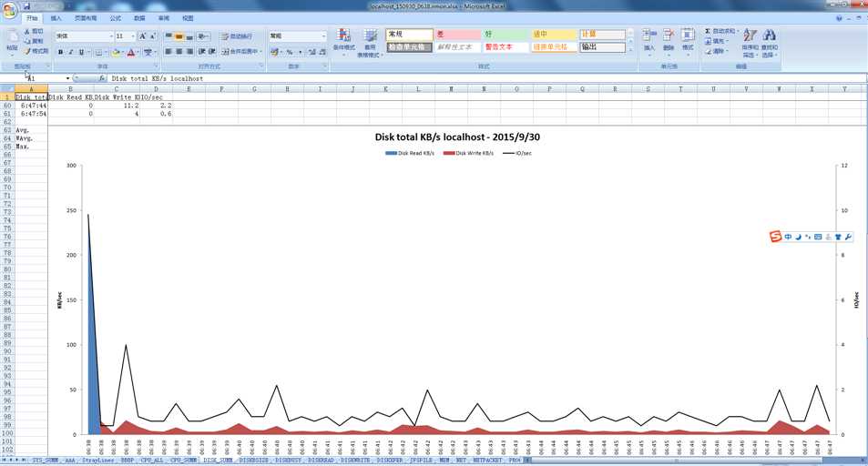868x466 pixels.
Task: Open the Fill 填充 dropdown
Action: click(718, 42)
